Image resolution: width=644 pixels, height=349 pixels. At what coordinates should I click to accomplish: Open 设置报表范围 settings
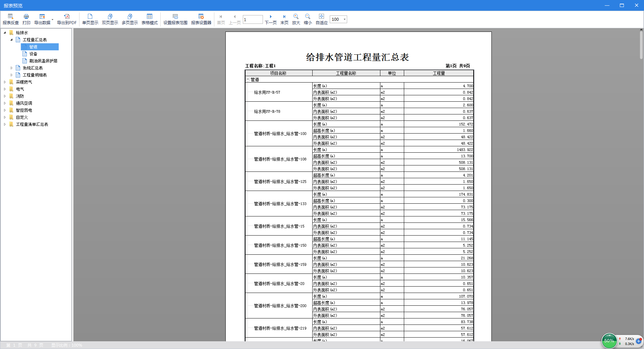(x=175, y=19)
